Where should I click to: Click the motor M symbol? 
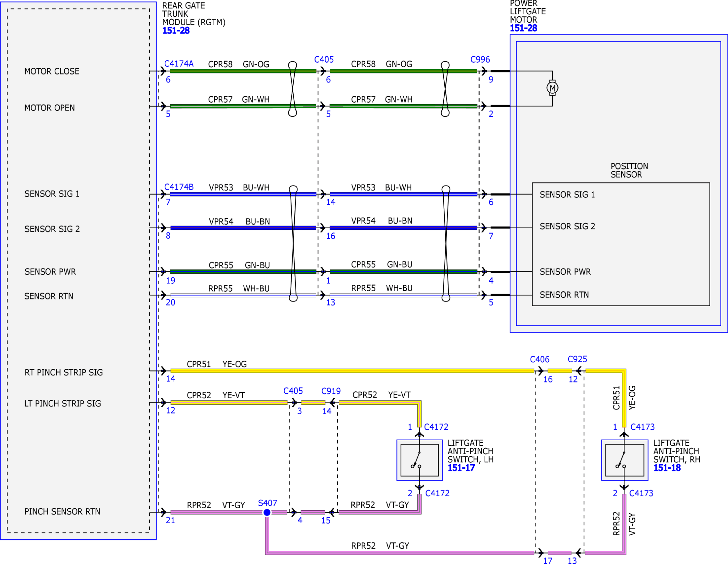pyautogui.click(x=552, y=88)
